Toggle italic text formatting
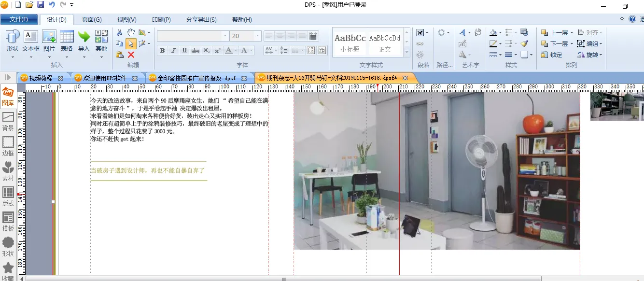The image size is (644, 281). 173,51
